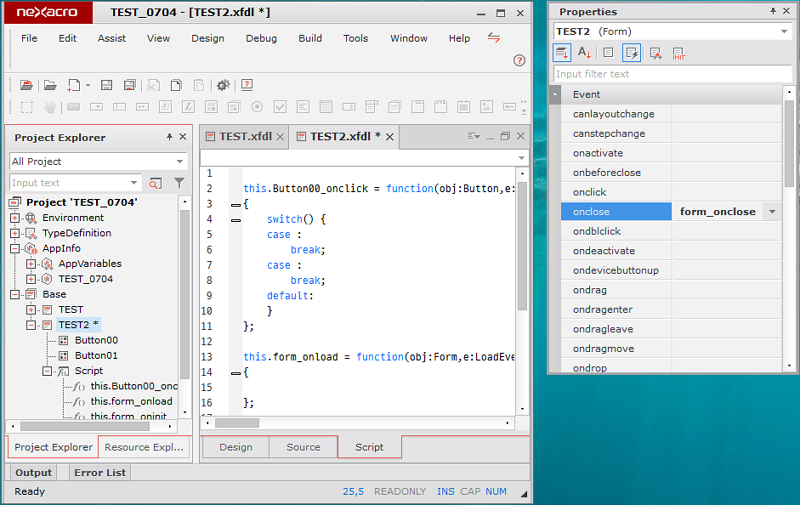This screenshot has height=505, width=800.
Task: Click the code editor horizontal scrollbar thumb
Action: (237, 422)
